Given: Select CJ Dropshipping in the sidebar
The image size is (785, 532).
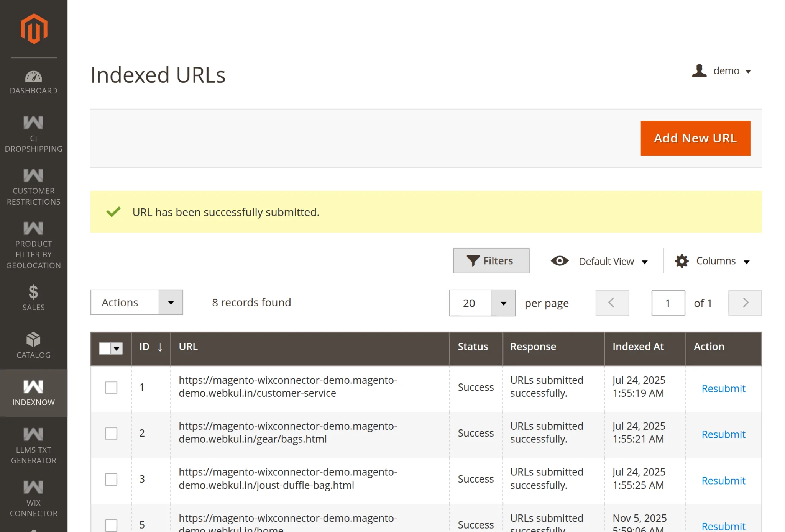Looking at the screenshot, I should (34, 134).
